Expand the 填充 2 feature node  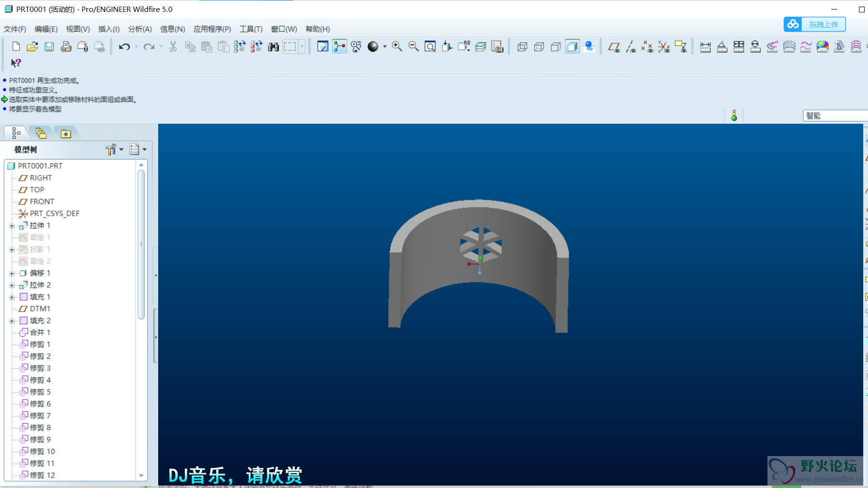[12, 321]
